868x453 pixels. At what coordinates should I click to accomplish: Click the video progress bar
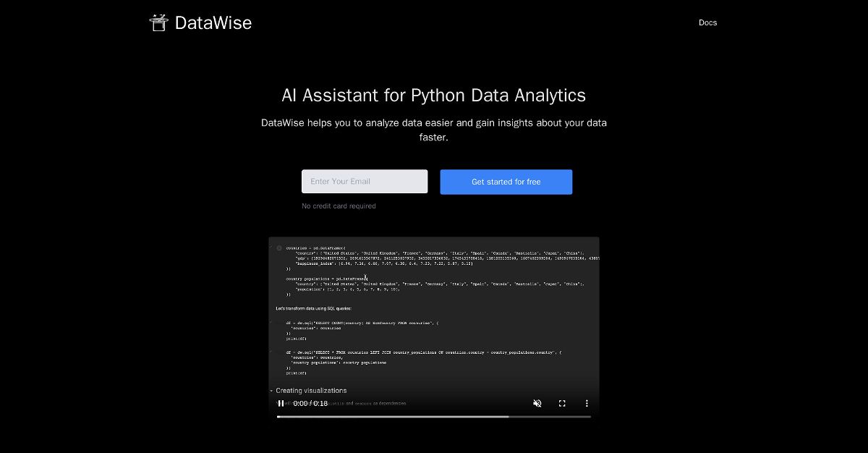click(x=434, y=417)
